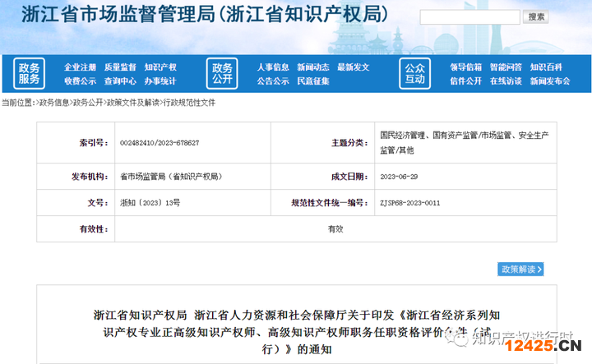Click the 公众互动 section icon

click(415, 73)
